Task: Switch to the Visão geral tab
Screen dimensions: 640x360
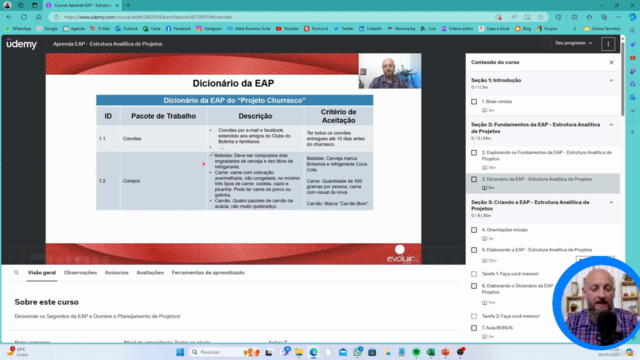Action: click(x=42, y=273)
